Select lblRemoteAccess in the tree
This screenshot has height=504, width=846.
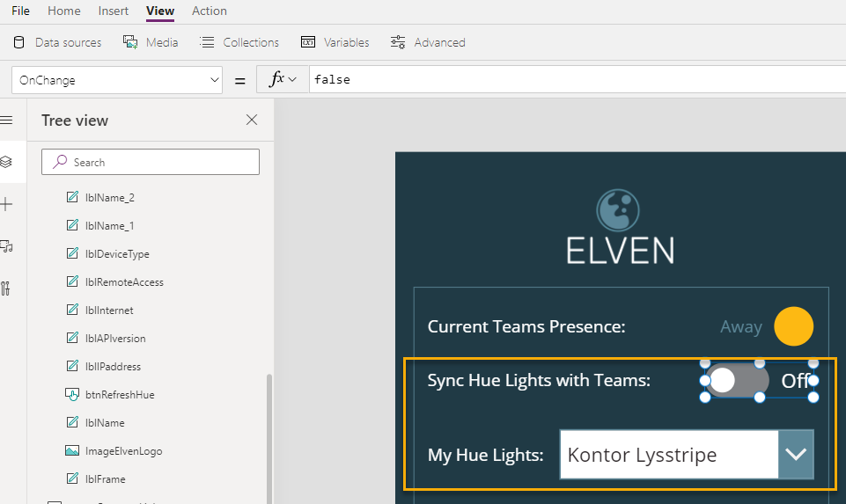tap(124, 282)
